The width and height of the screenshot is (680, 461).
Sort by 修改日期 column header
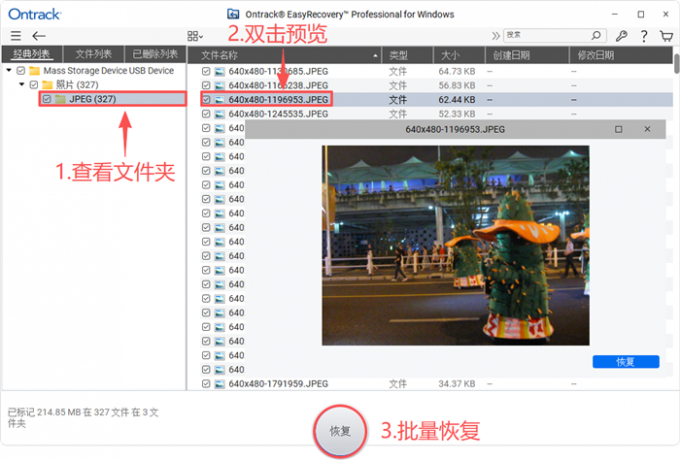[x=621, y=55]
